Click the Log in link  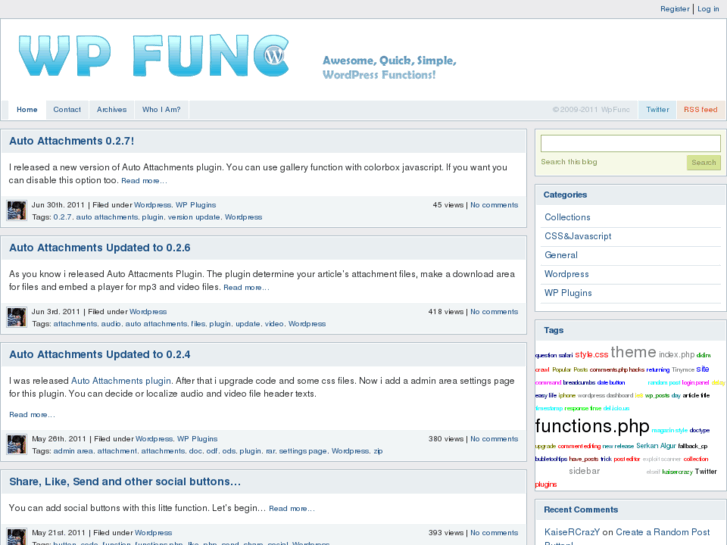(x=708, y=9)
